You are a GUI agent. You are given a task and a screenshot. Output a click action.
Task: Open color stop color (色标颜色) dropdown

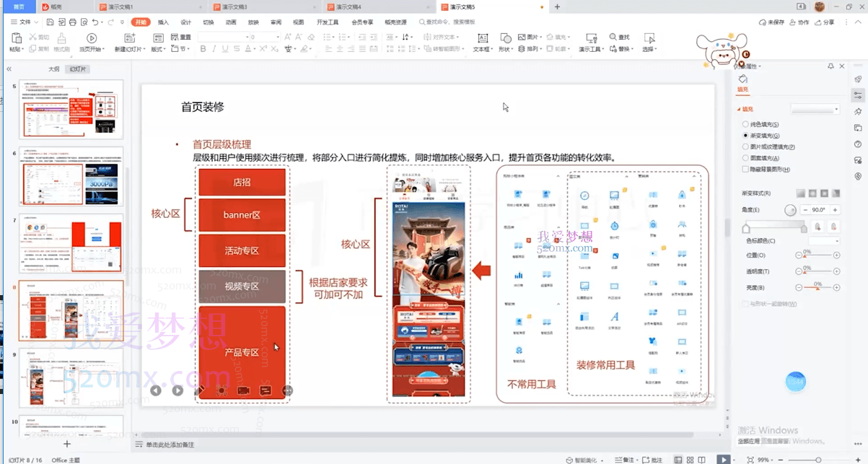pos(824,241)
